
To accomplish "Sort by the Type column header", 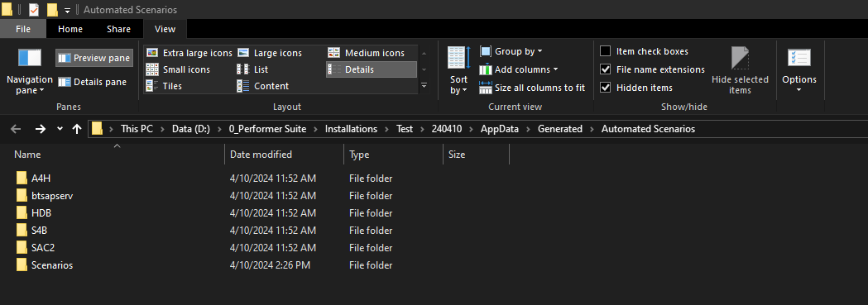I will point(393,155).
